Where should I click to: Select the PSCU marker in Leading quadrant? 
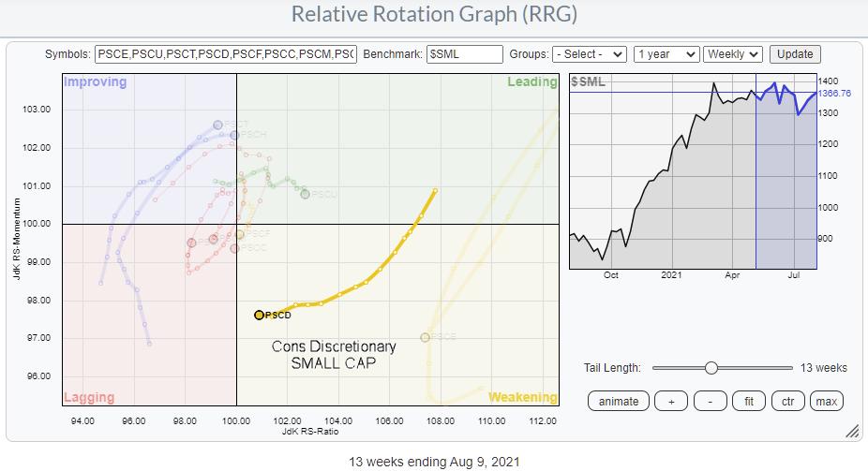[x=305, y=194]
